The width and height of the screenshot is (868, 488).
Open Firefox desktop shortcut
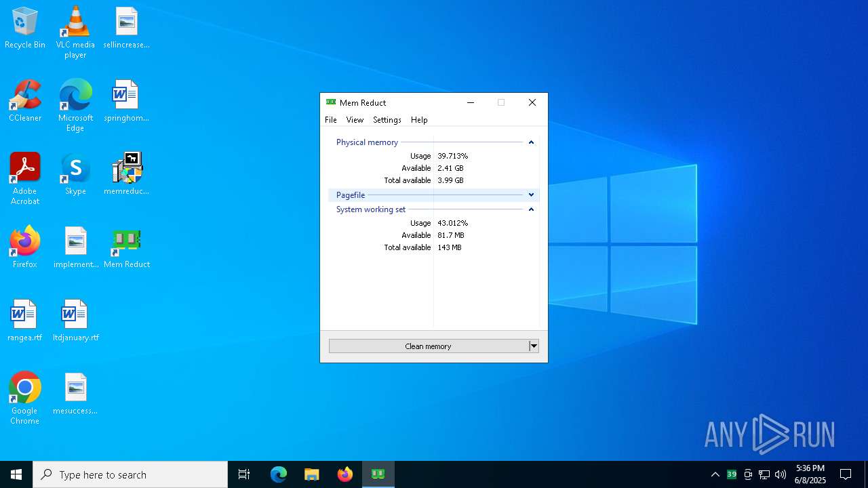(25, 248)
